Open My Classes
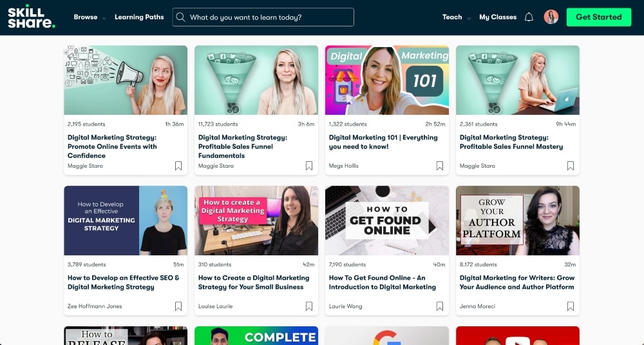The width and height of the screenshot is (644, 345). [498, 17]
